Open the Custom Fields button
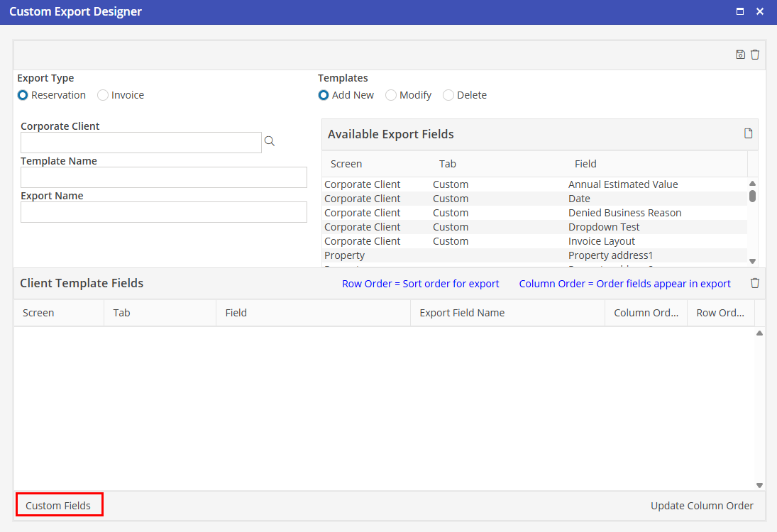This screenshot has height=532, width=777. (59, 506)
